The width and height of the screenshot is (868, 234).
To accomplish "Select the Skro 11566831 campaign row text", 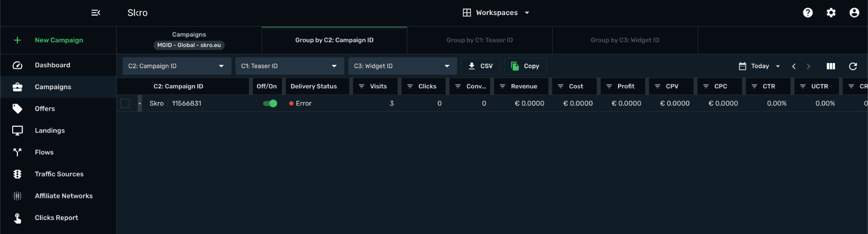I will click(x=175, y=104).
